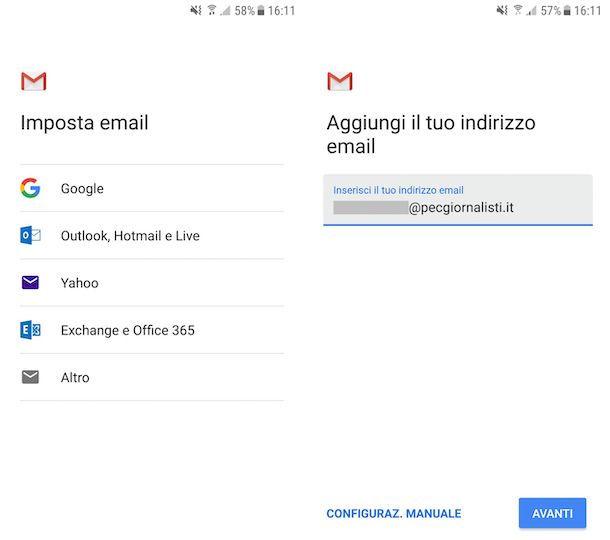Screen dimensions: 610x540
Task: Click the AVANTI button
Action: pos(552,513)
